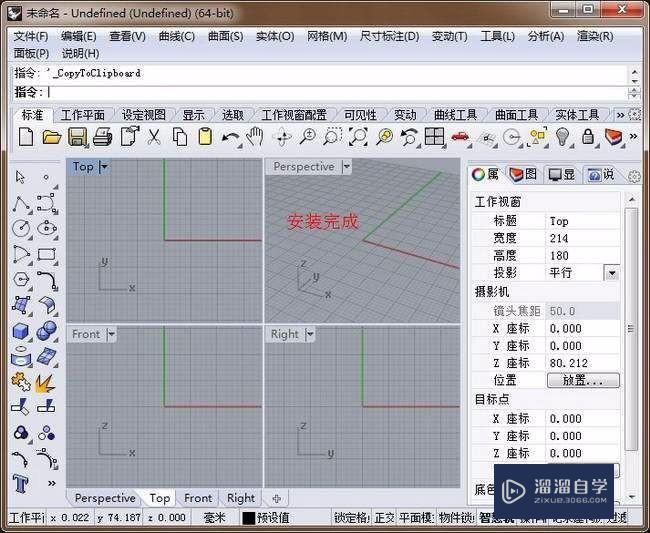Screen dimensions: 650x533
Task: Select the Polyline tool in the left toolbar
Action: coord(21,204)
